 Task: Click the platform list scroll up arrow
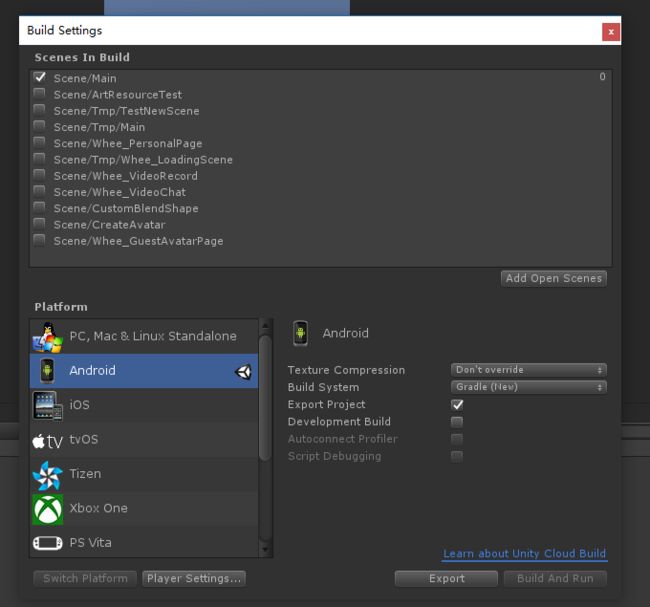[x=265, y=326]
